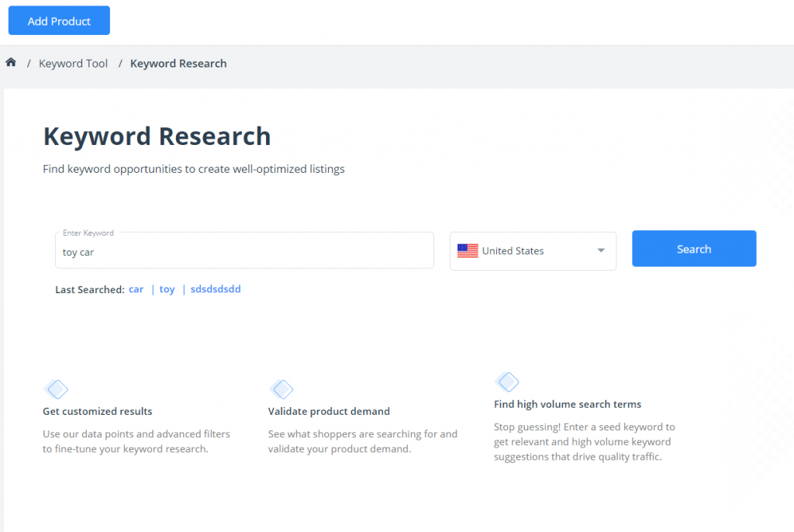Click the diamond icon above Validate product demand

tap(281, 389)
